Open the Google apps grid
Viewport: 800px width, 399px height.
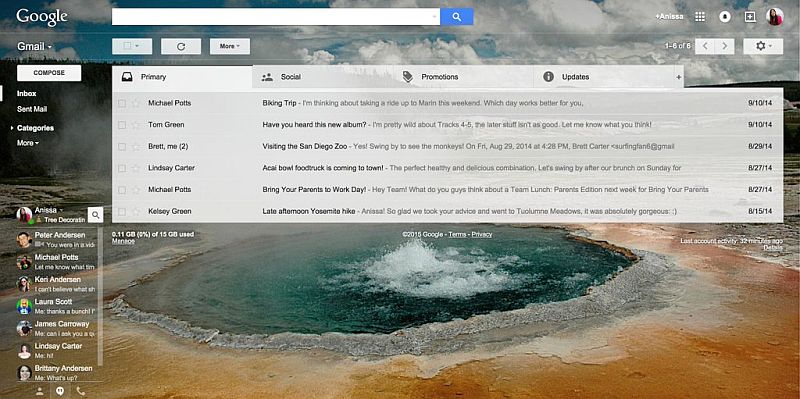700,17
